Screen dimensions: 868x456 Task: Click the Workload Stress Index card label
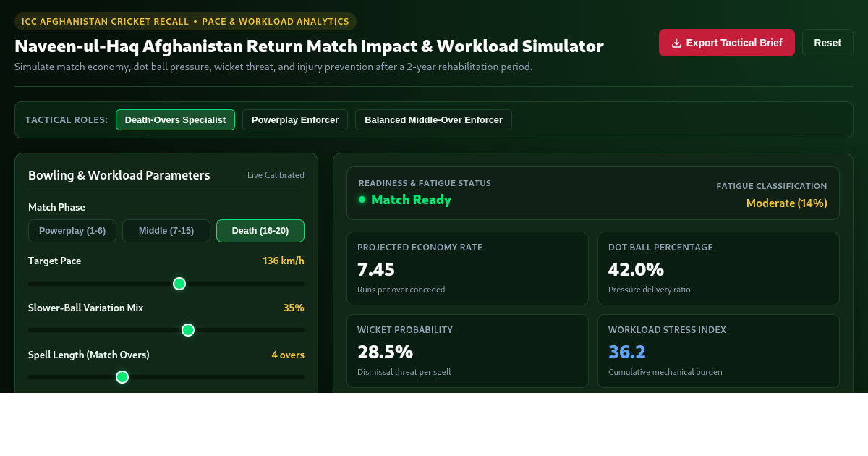[x=667, y=330]
